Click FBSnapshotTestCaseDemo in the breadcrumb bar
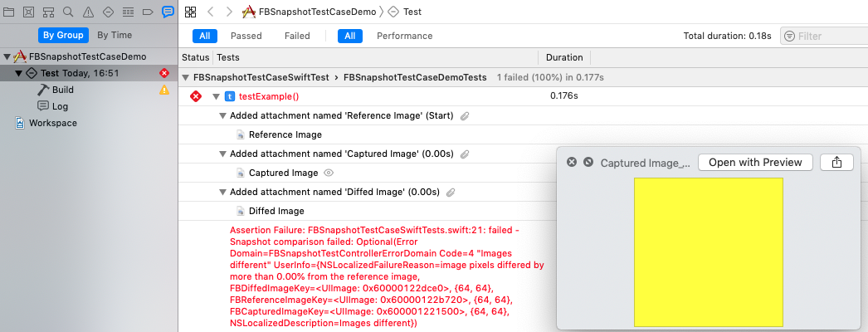868x332 pixels. point(317,12)
